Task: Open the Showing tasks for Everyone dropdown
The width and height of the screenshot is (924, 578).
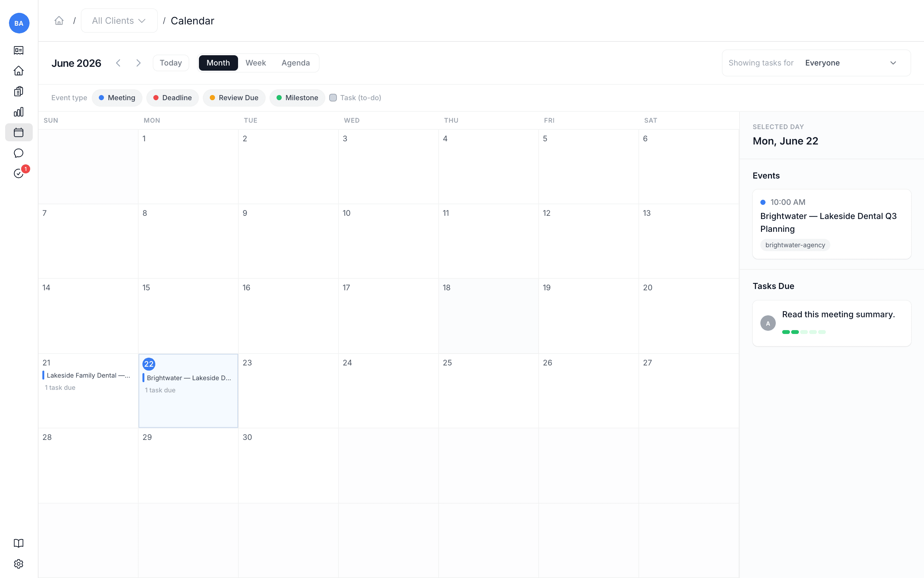Action: coord(816,63)
